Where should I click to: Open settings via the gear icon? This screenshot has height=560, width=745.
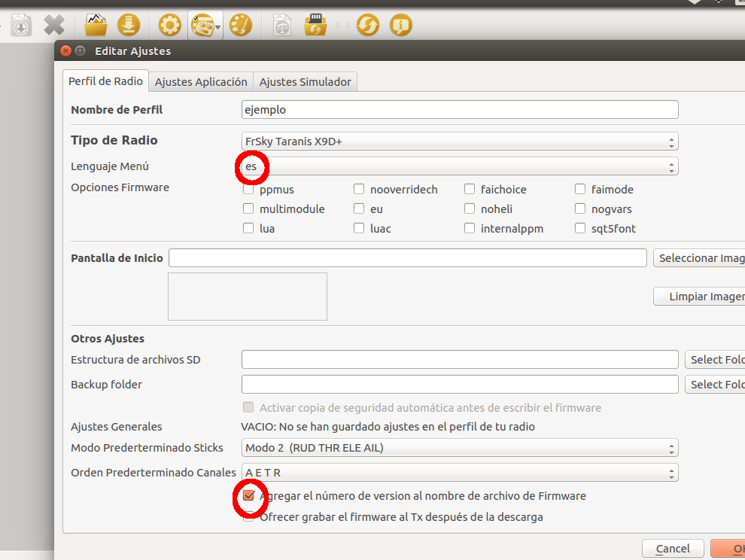point(169,25)
